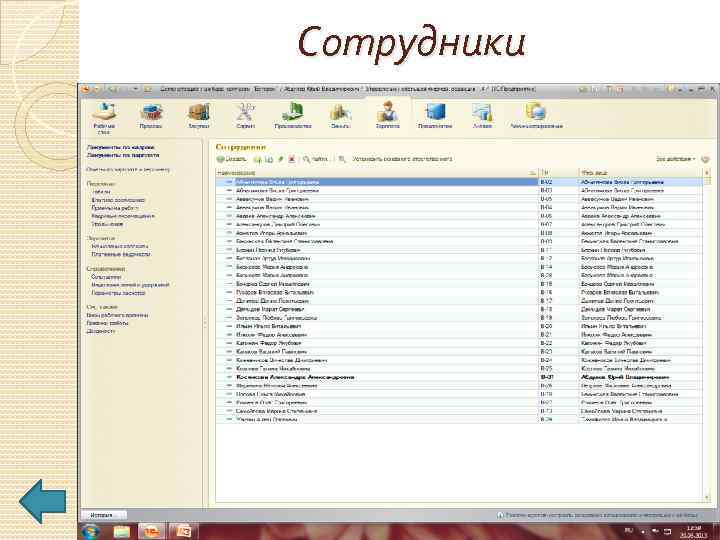
Task: Select the Давыдов Марат Сергеевич row
Action: [x=459, y=309]
